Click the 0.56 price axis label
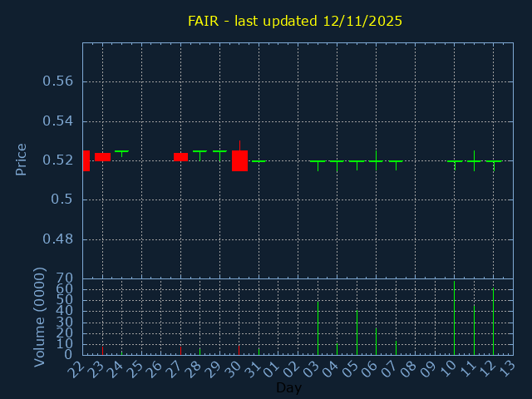Viewport: 532px width, 399px height. tap(57, 81)
